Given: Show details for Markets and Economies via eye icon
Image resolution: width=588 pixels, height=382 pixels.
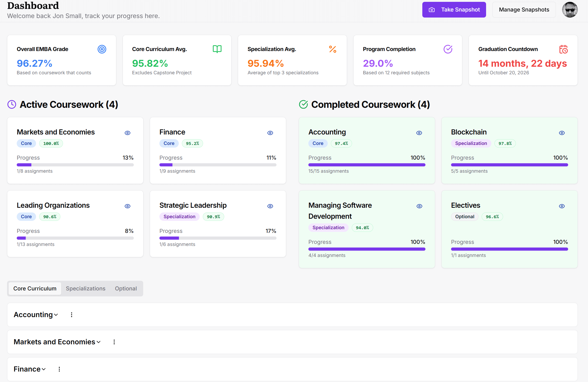Looking at the screenshot, I should (127, 133).
